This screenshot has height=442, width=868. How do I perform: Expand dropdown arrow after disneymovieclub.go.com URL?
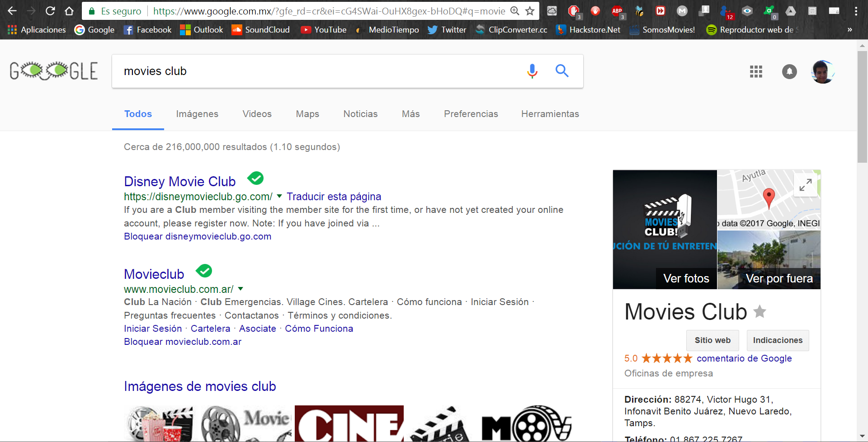pyautogui.click(x=279, y=196)
